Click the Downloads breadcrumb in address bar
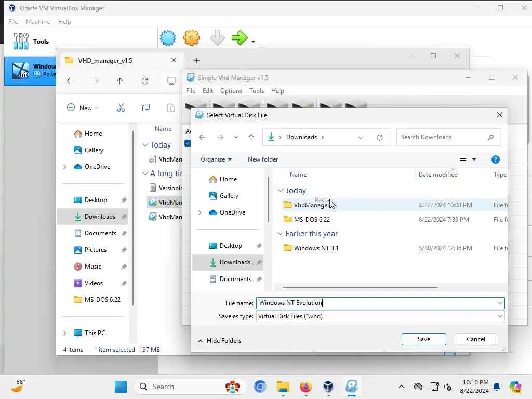532x399 pixels. (301, 137)
